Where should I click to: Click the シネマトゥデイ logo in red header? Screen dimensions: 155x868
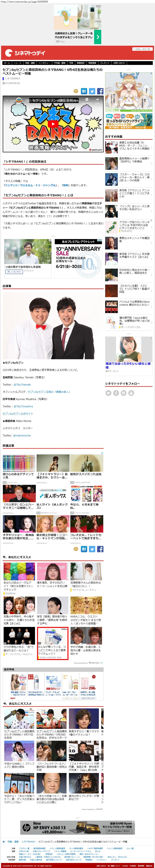click(x=25, y=53)
